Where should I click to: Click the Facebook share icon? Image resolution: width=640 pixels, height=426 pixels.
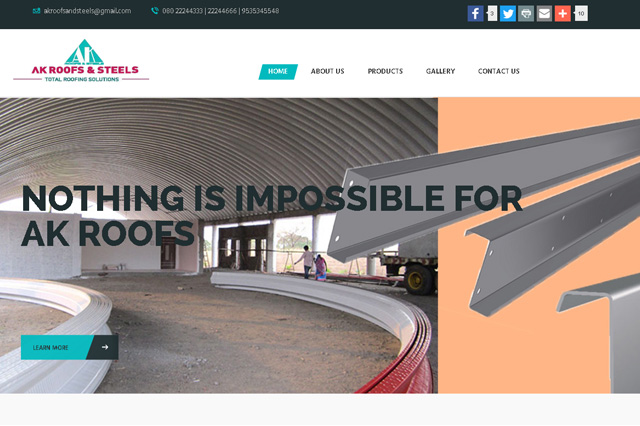pos(476,13)
